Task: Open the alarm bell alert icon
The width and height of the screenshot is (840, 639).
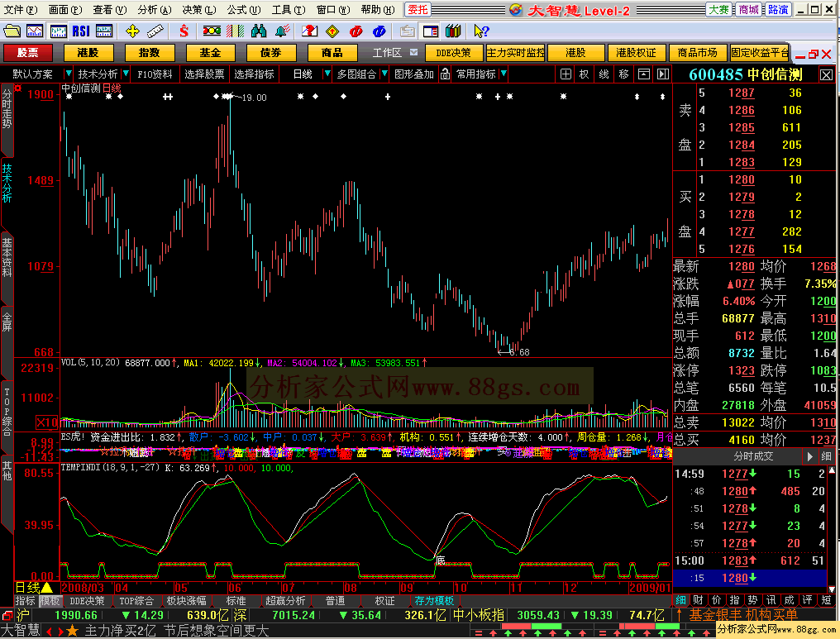Action: click(282, 31)
